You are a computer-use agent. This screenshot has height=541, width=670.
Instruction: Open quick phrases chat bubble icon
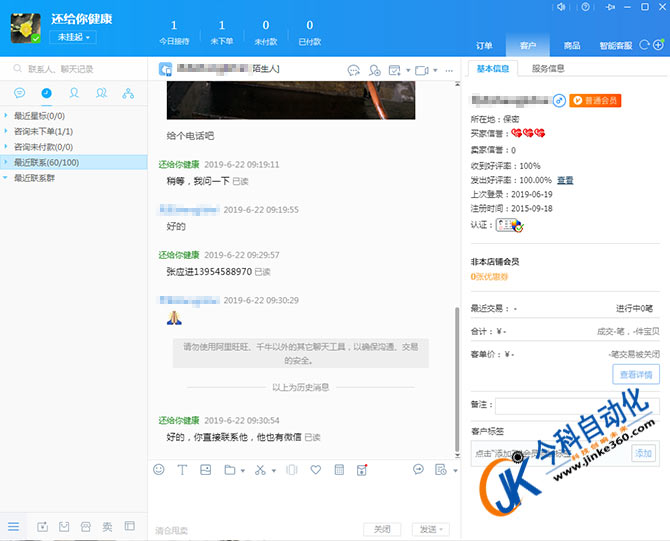click(x=418, y=470)
